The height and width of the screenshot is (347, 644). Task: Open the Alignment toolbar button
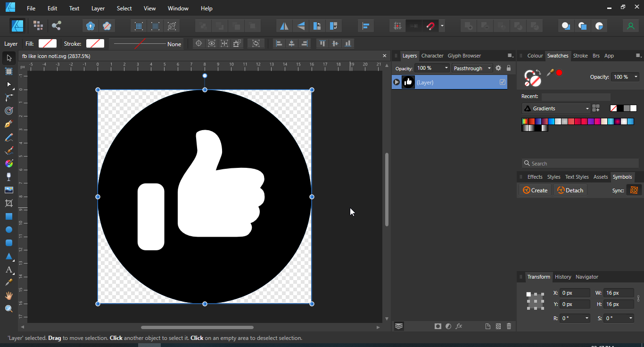(x=365, y=26)
